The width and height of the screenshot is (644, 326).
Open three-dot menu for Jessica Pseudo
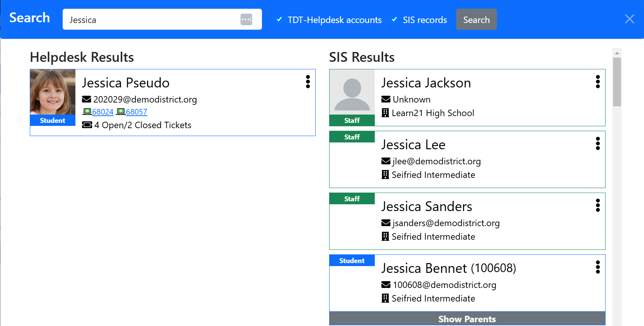pos(308,81)
